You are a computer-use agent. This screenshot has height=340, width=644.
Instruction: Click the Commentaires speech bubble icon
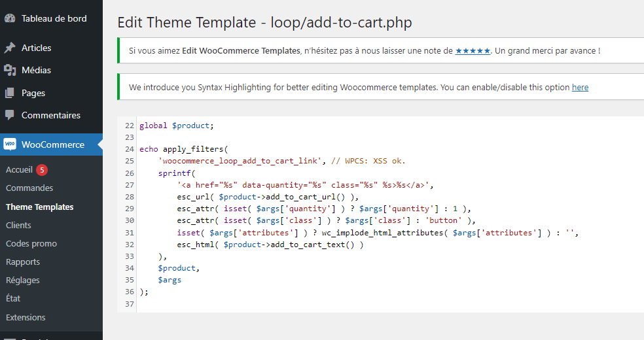pyautogui.click(x=10, y=115)
